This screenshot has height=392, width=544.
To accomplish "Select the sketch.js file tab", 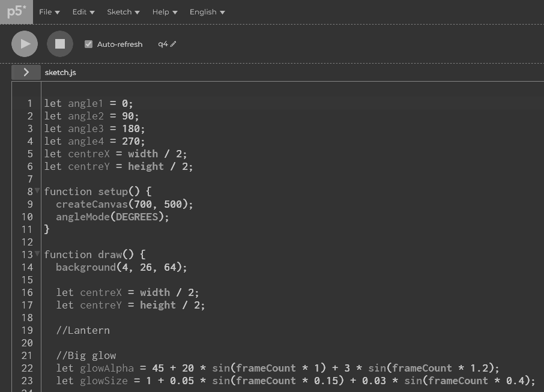I will [61, 73].
